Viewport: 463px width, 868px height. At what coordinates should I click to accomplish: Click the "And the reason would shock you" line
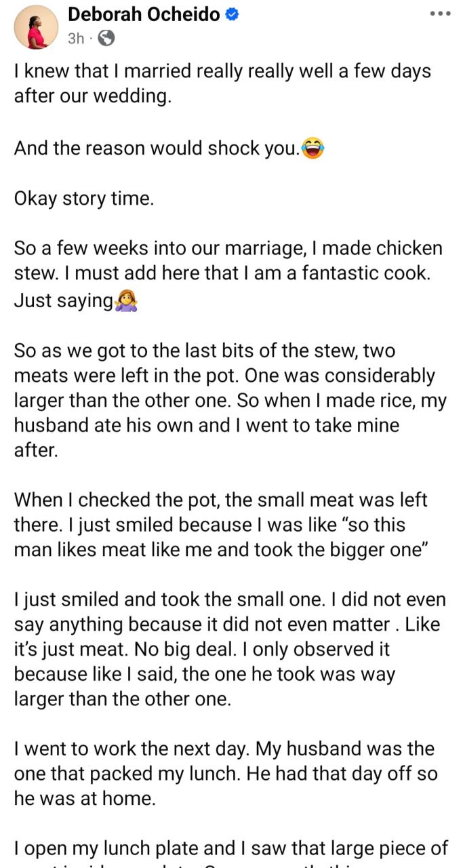(x=156, y=149)
